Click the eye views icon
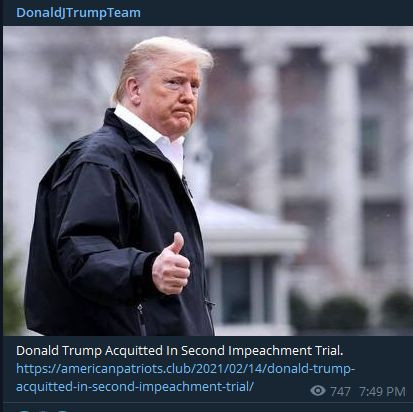Image resolution: width=413 pixels, height=412 pixels. pos(318,391)
